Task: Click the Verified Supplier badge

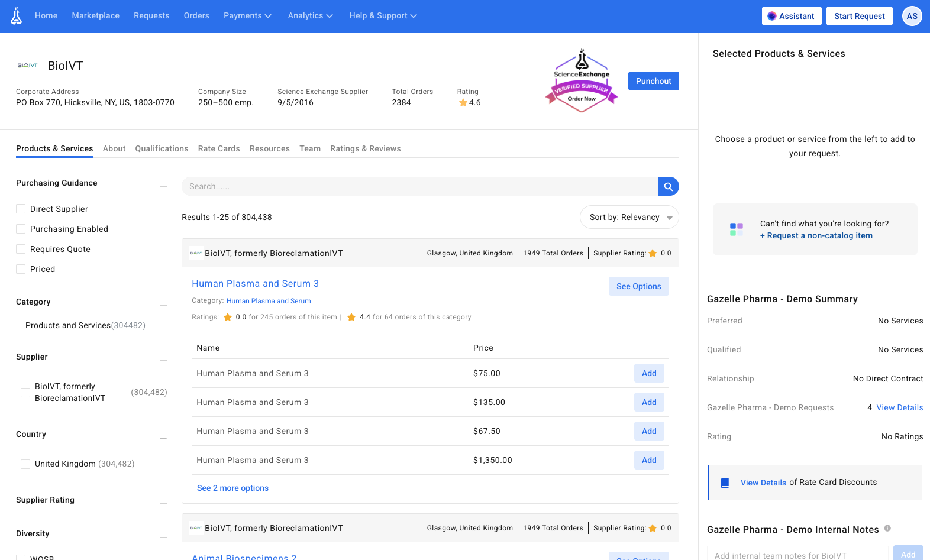Action: click(582, 81)
